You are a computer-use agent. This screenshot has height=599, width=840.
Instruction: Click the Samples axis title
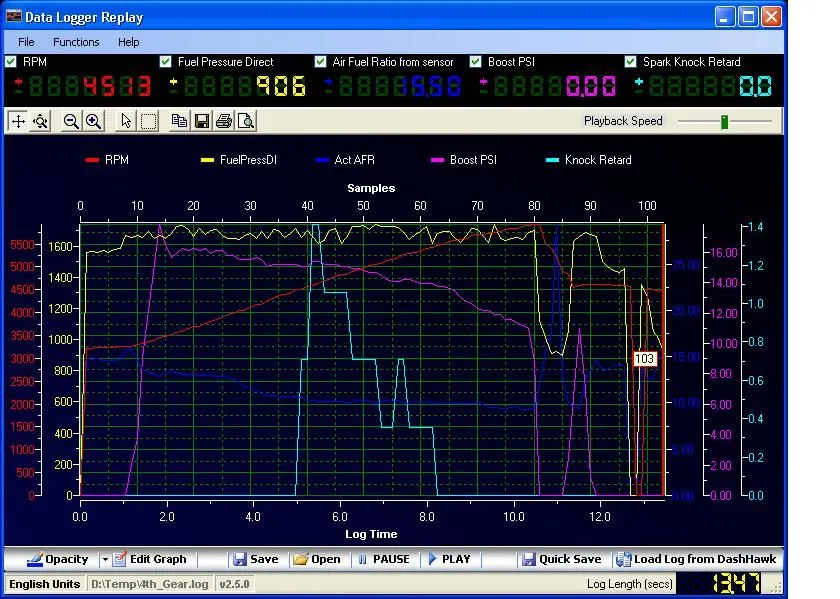pyautogui.click(x=371, y=188)
